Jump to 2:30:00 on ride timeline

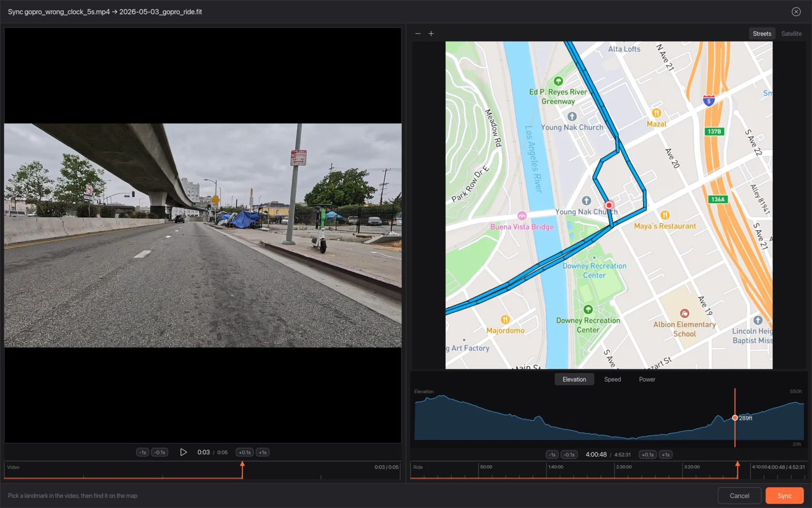tap(624, 467)
